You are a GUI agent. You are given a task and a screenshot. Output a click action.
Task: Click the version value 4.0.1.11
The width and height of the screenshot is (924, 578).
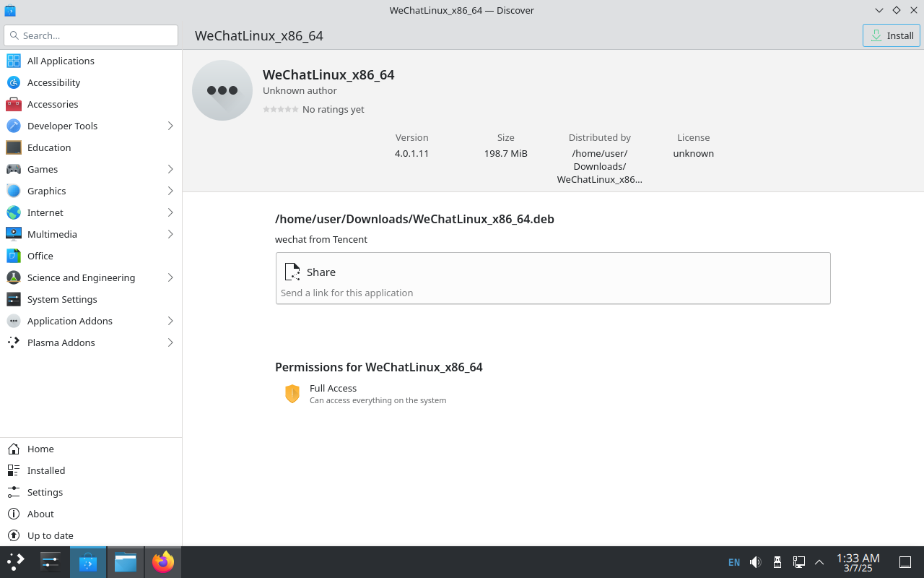coord(412,153)
